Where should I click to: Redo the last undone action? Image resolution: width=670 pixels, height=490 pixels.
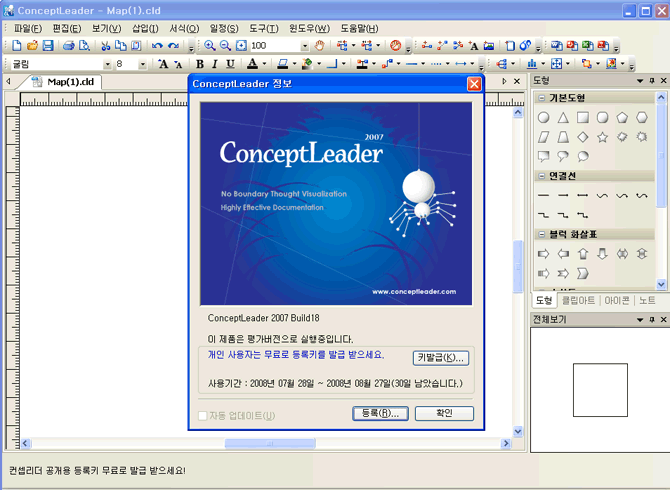click(173, 45)
